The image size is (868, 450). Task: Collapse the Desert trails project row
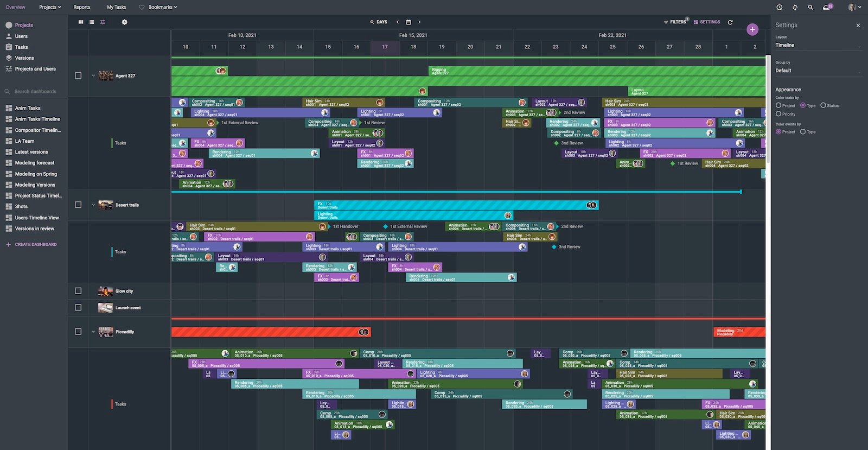[93, 205]
